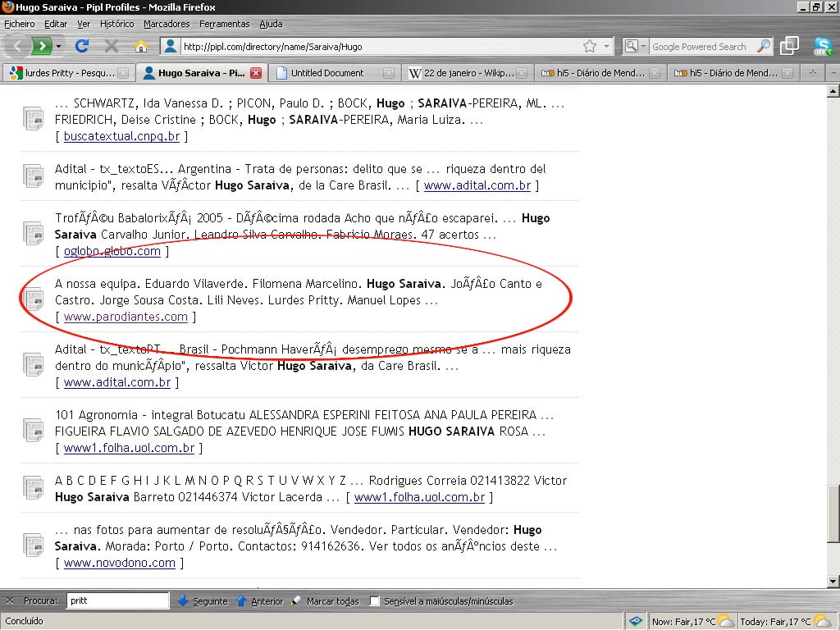The width and height of the screenshot is (840, 630).
Task: Open the Editar menu
Action: (x=56, y=24)
